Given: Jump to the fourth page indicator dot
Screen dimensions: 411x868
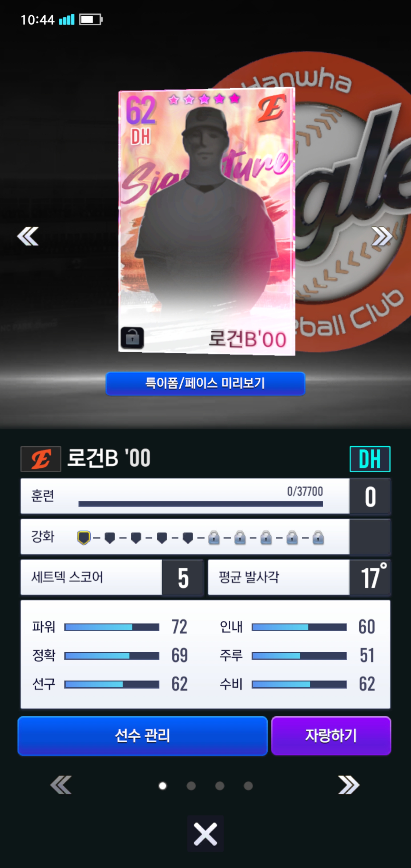Looking at the screenshot, I should tap(248, 786).
